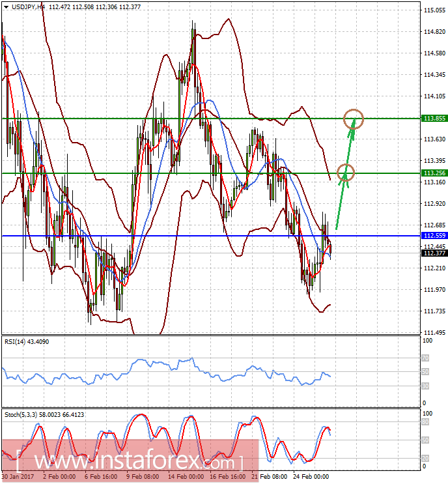Click the 114.580 price axis label
Image resolution: width=448 pixels, height=484 pixels.
click(x=435, y=53)
